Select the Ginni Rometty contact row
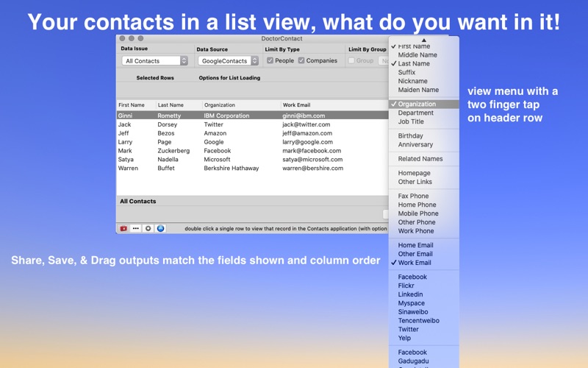 coord(252,116)
